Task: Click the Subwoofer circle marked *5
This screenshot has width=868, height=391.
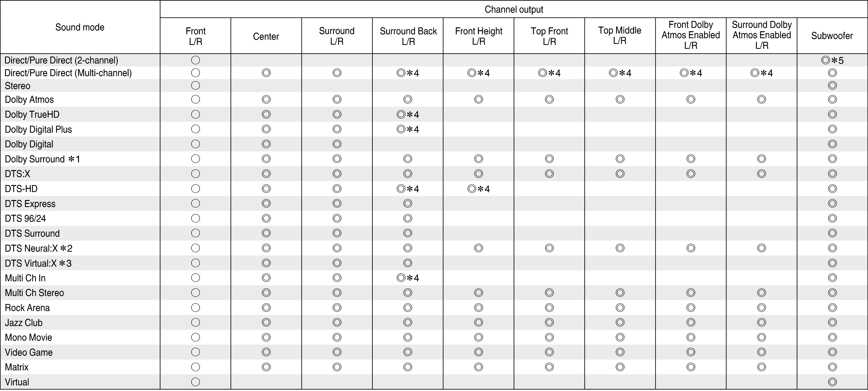Action: coord(825,60)
